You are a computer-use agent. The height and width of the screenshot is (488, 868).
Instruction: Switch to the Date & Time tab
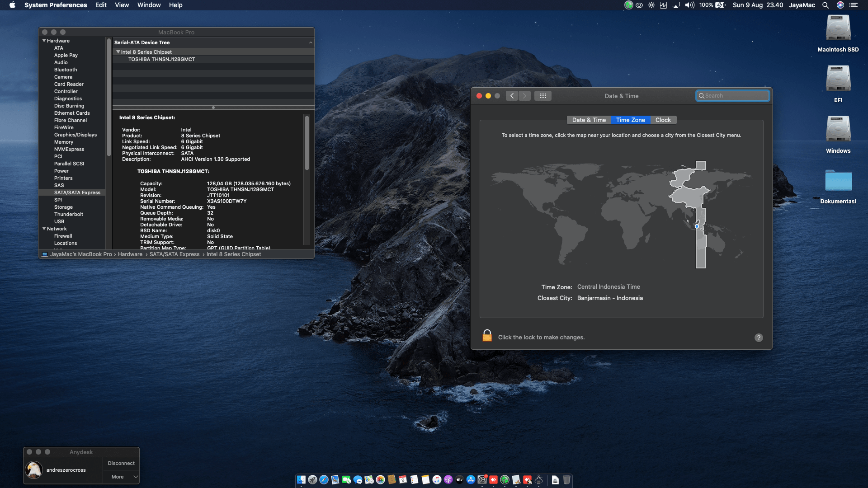[589, 120]
